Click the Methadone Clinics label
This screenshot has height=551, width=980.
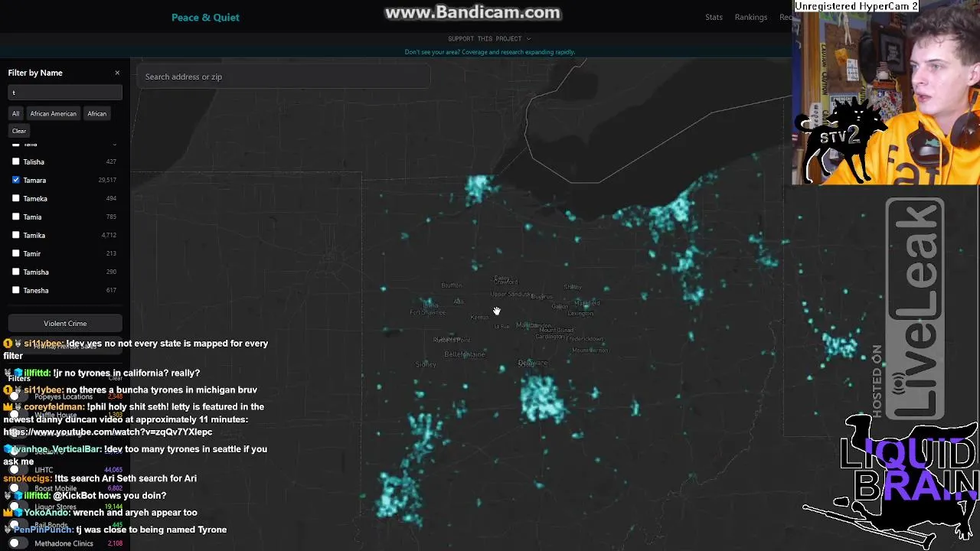[x=64, y=543]
